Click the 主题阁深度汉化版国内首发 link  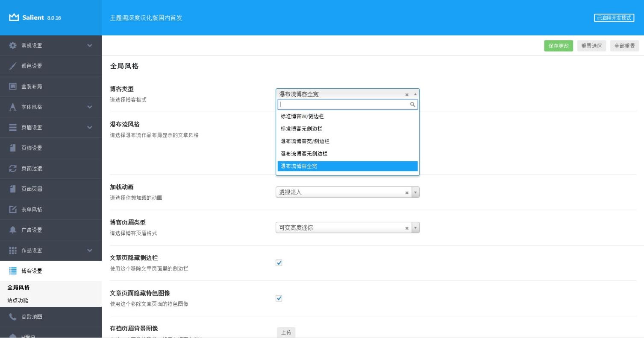point(146,18)
